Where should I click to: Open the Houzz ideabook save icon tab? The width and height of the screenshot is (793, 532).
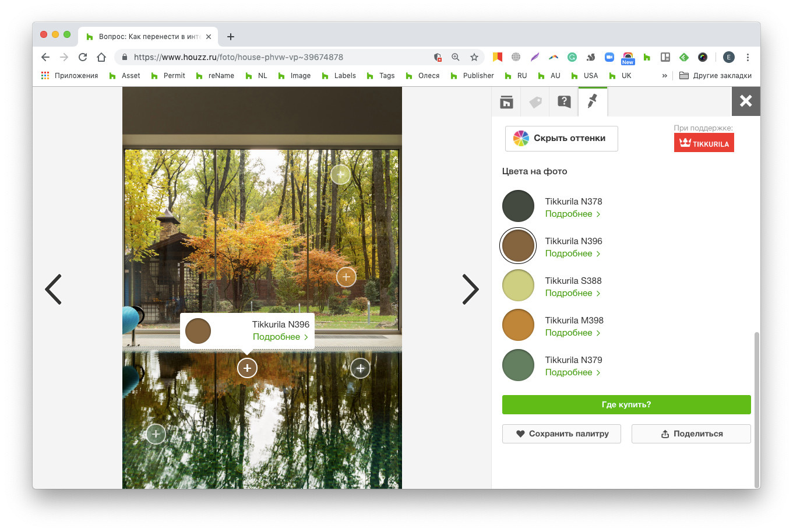(x=506, y=102)
